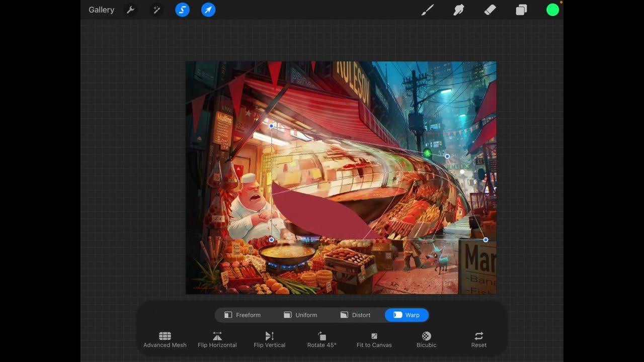The width and height of the screenshot is (644, 362).
Task: Enable Advanced Mesh
Action: [165, 340]
